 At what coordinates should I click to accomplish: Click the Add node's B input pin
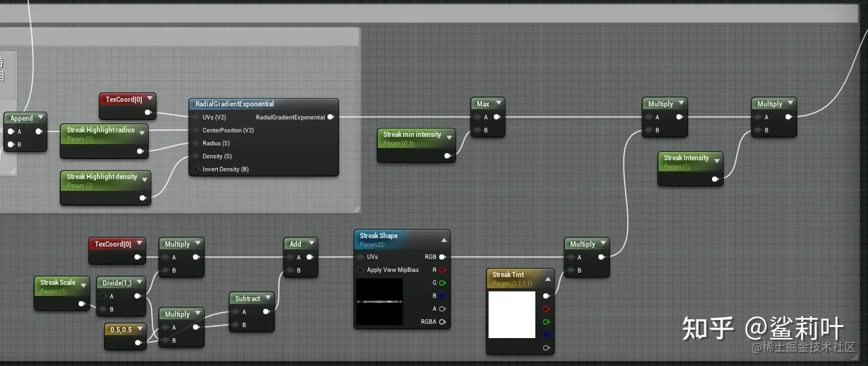[290, 270]
